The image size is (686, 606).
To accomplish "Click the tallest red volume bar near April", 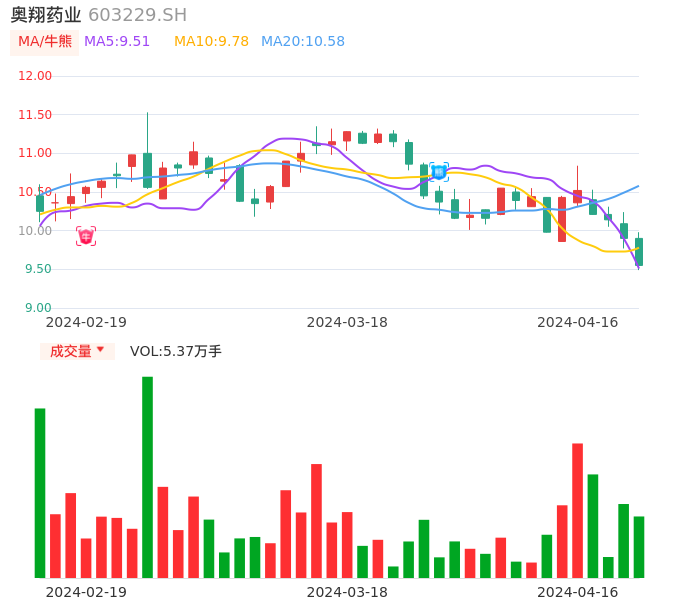I will [x=577, y=510].
